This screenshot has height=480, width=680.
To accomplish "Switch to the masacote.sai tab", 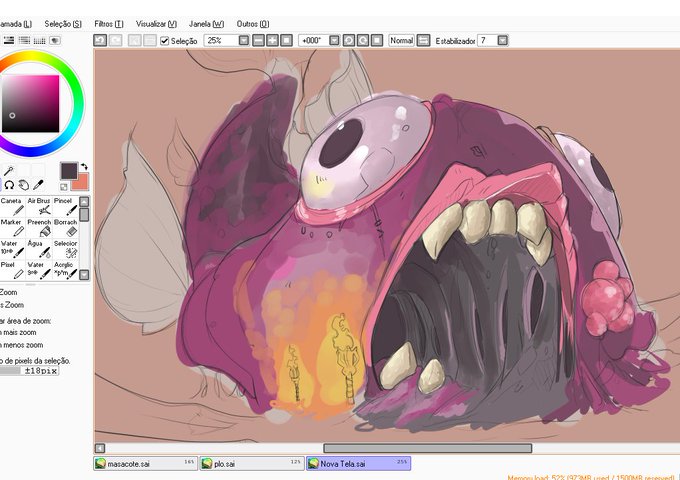I will pyautogui.click(x=145, y=464).
